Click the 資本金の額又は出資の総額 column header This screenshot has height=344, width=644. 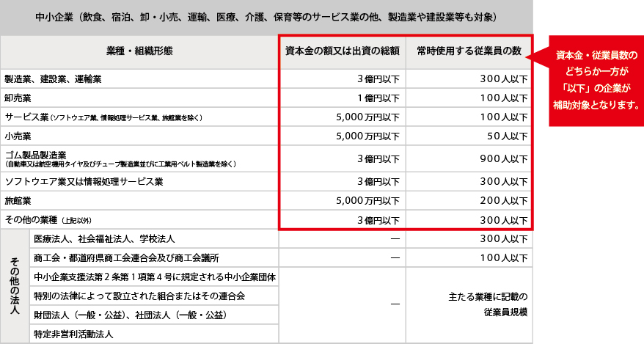click(x=342, y=51)
